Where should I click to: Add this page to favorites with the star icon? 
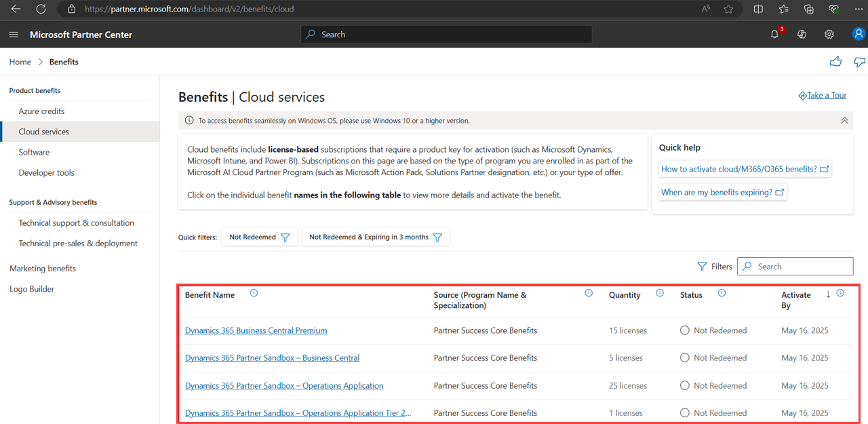click(728, 9)
